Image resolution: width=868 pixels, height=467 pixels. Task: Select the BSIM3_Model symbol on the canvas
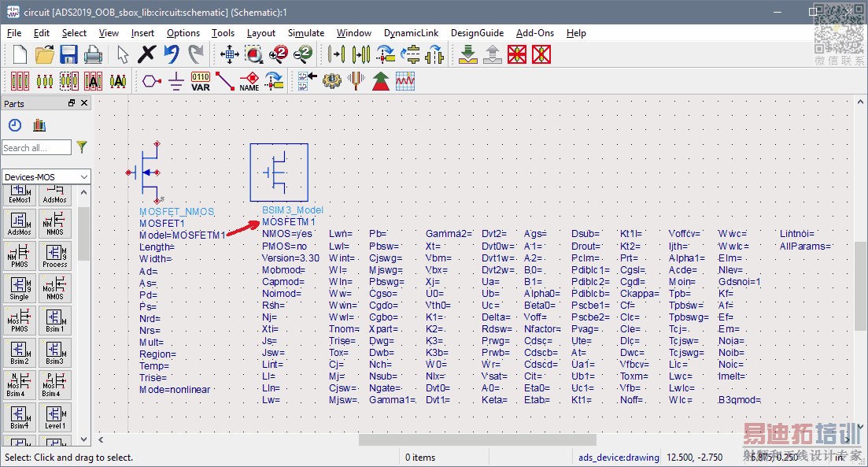point(279,172)
